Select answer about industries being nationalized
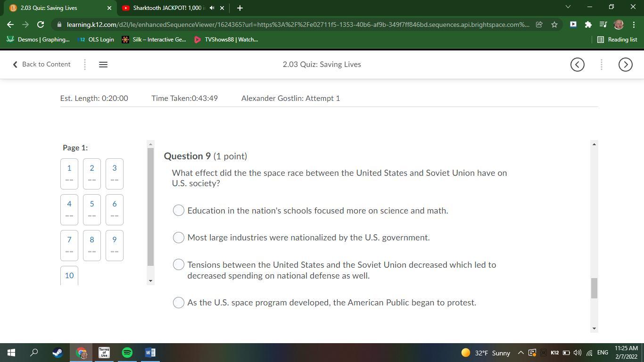The image size is (644, 362). click(179, 238)
